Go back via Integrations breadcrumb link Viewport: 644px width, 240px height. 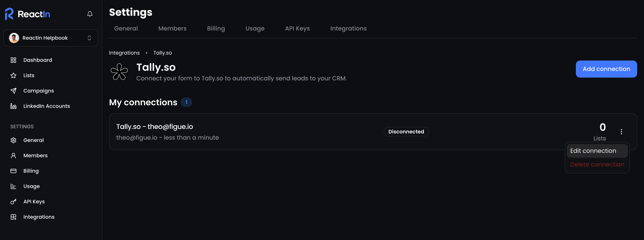coord(124,53)
